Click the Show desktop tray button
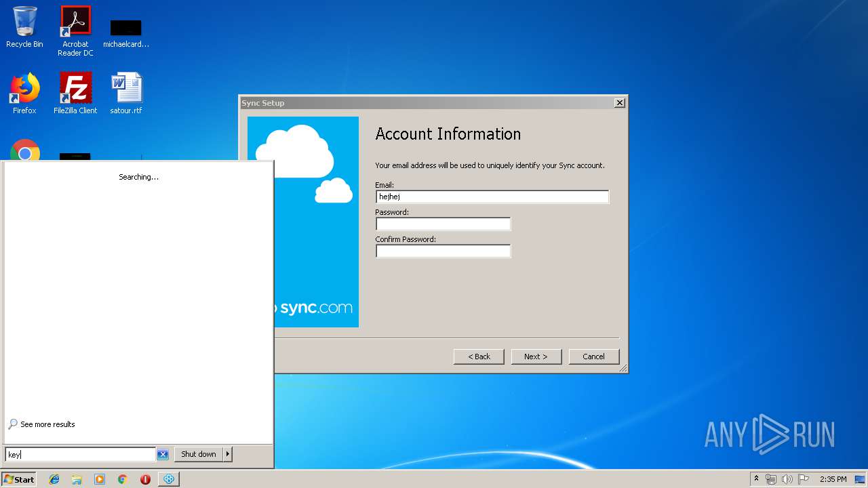The image size is (868, 488). 861,479
